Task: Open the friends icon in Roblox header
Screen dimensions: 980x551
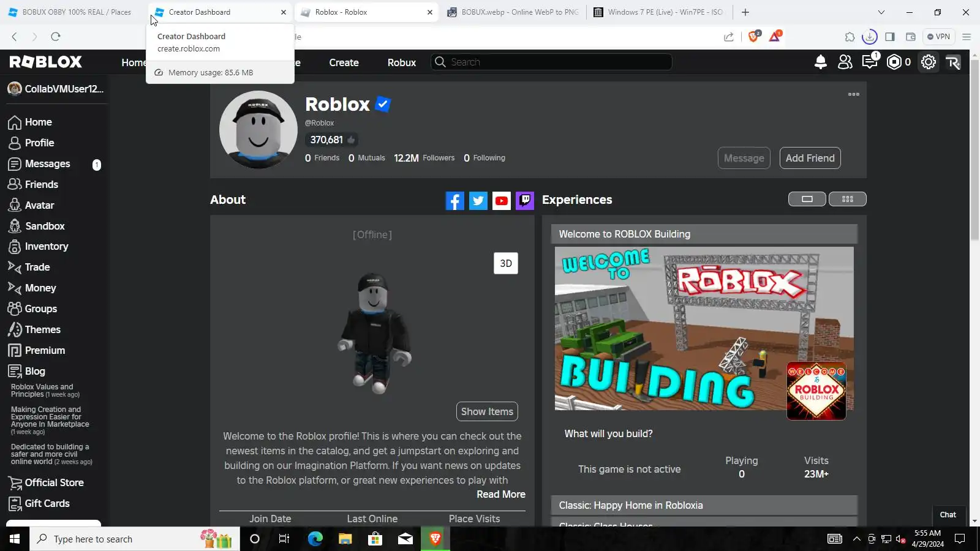Action: (845, 62)
